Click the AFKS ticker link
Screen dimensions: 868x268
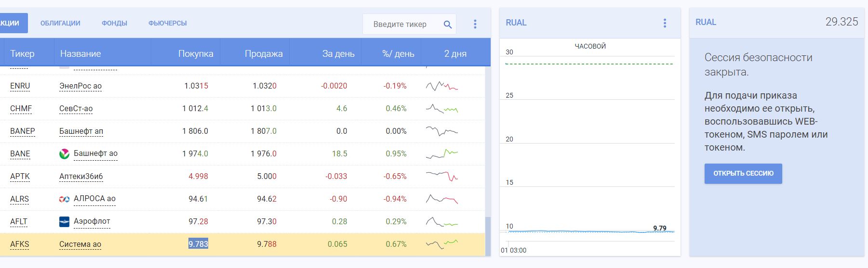[20, 244]
